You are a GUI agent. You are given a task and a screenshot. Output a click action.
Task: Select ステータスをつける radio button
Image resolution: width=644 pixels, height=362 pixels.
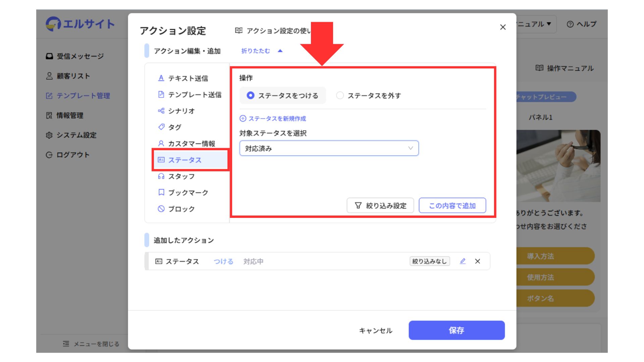point(251,96)
